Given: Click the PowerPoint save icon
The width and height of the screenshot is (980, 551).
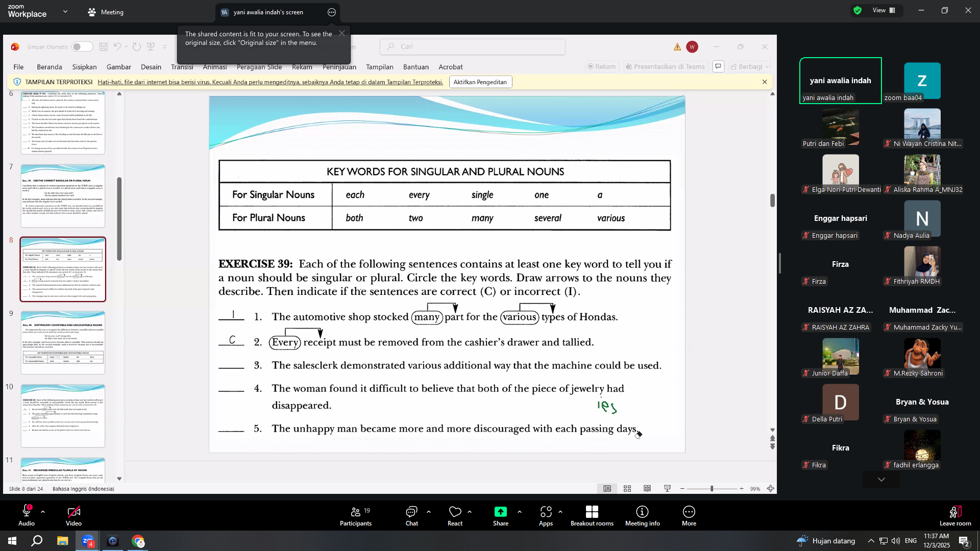Looking at the screenshot, I should click(103, 46).
